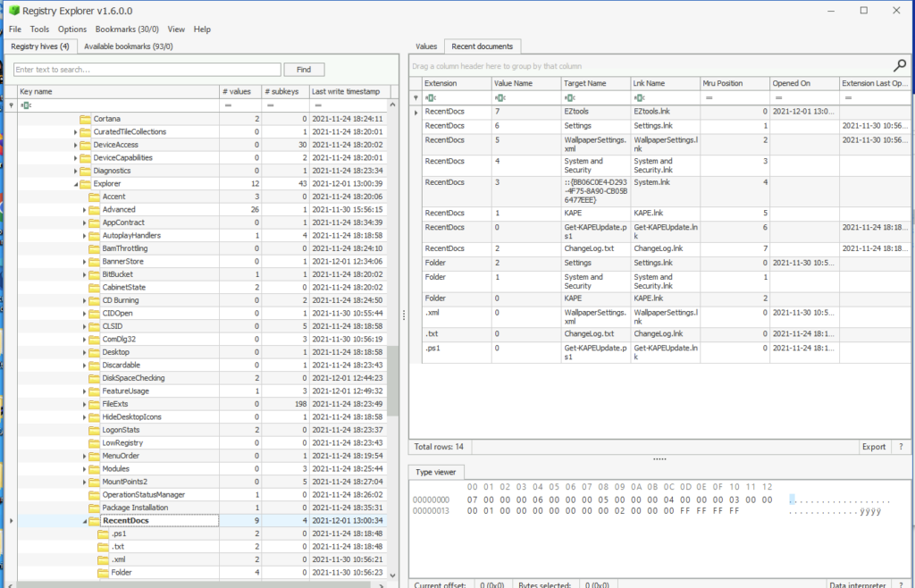
Task: Click the .xml subkey folder icon
Action: (x=104, y=559)
